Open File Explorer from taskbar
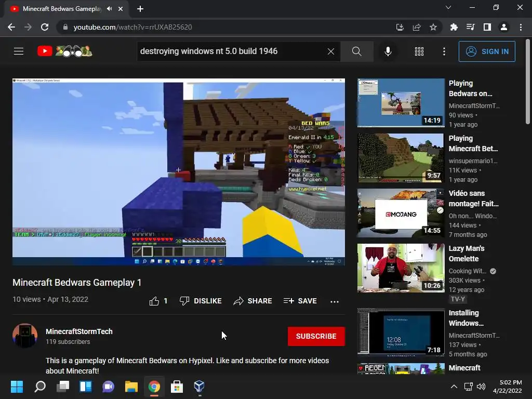The height and width of the screenshot is (399, 532). [x=131, y=387]
